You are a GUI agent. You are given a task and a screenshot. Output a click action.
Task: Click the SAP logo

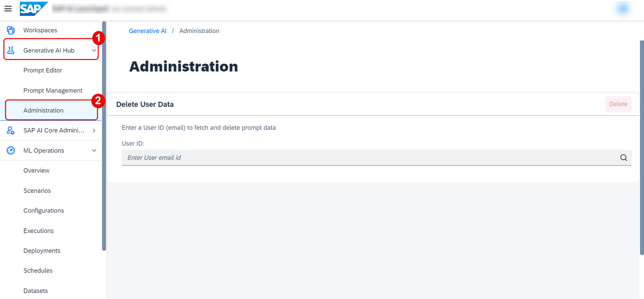(34, 9)
